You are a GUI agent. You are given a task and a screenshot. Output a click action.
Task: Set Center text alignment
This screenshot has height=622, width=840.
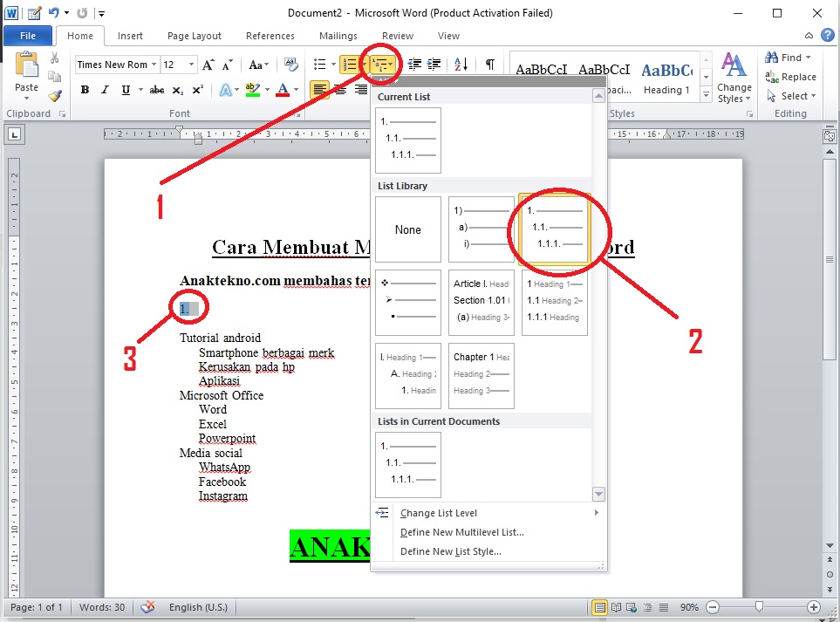[x=341, y=90]
